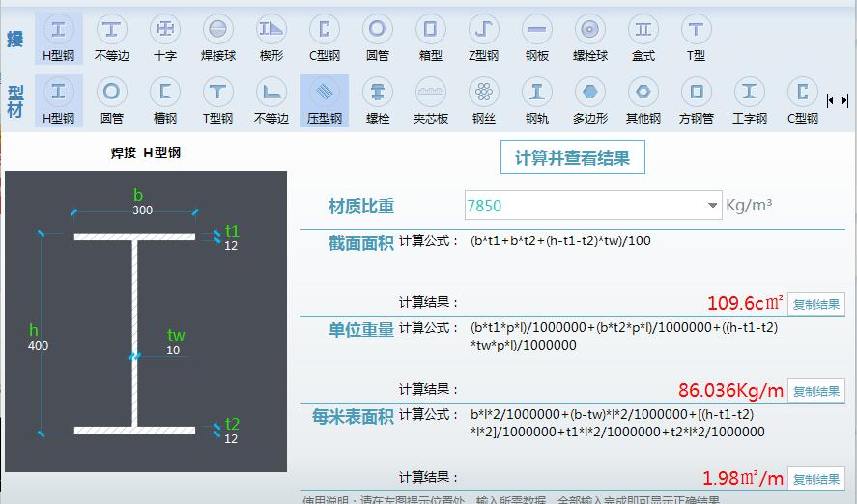Edit top flange t1 value 12
The height and width of the screenshot is (504, 857).
click(x=231, y=245)
